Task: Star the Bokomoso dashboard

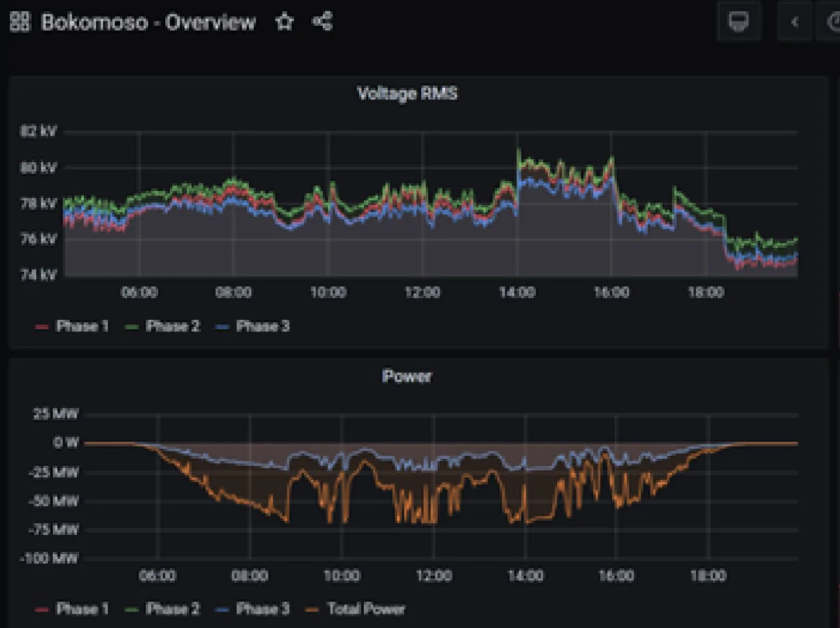Action: (x=284, y=22)
